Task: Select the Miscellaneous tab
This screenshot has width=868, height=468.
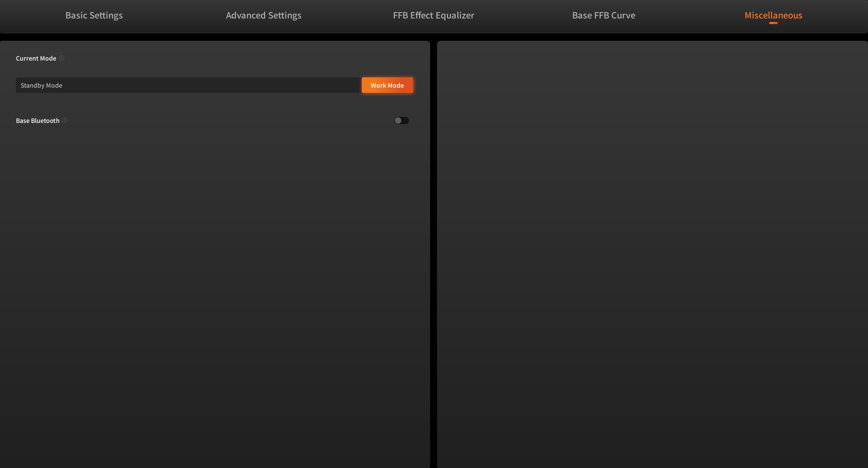Action: [773, 15]
